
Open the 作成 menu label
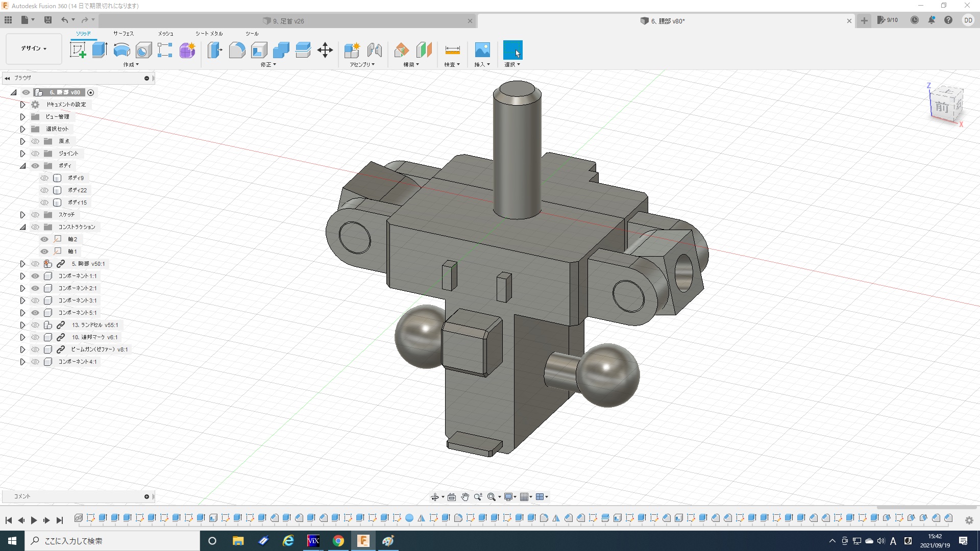pos(131,65)
